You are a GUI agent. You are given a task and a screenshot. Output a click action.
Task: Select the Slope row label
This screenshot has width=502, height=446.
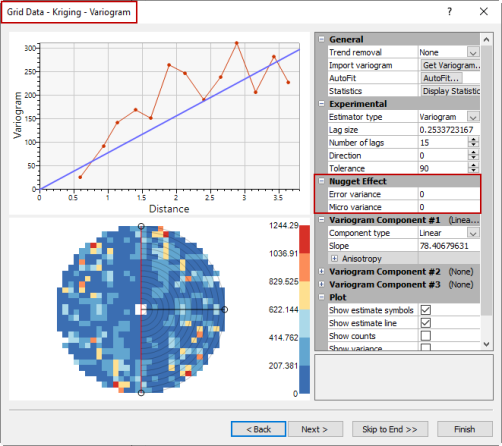339,246
